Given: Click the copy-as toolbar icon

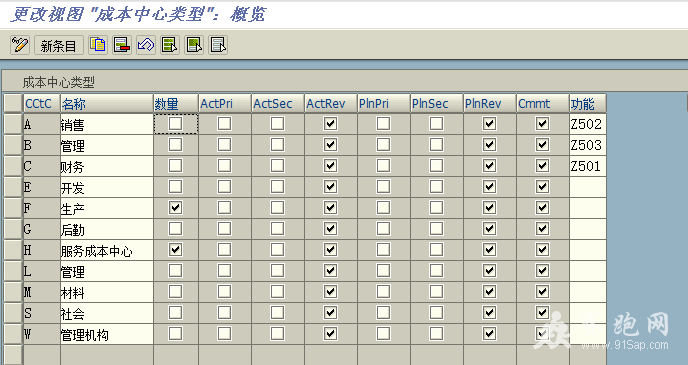Looking at the screenshot, I should point(98,45).
